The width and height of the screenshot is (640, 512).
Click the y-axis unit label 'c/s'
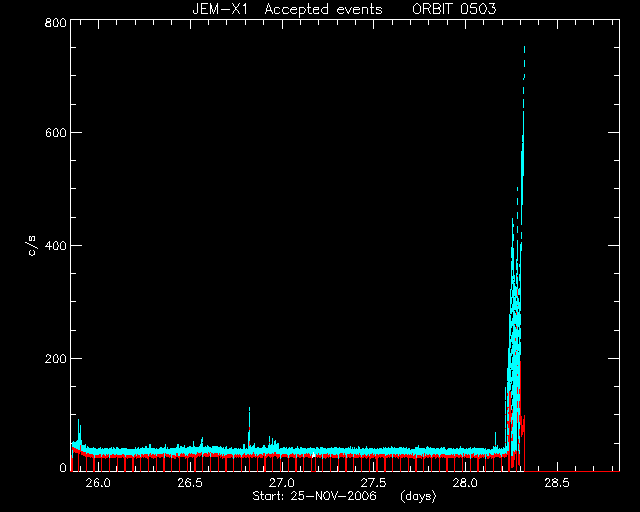click(32, 246)
